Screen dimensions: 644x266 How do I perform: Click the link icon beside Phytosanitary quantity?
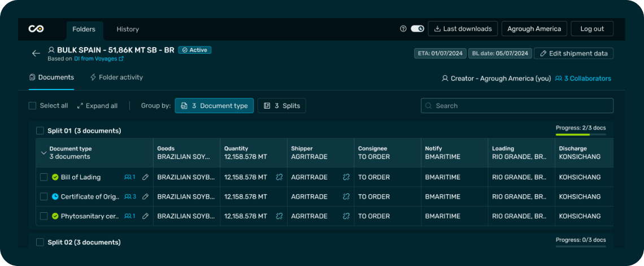279,216
